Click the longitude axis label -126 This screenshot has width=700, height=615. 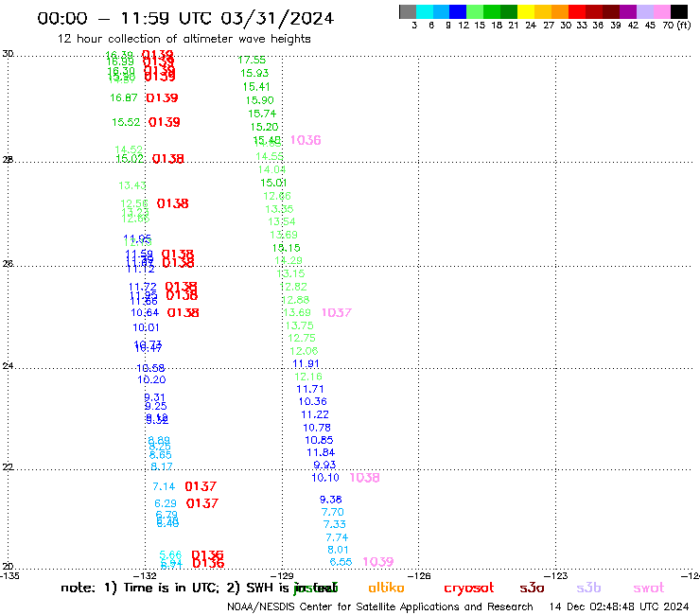click(419, 576)
